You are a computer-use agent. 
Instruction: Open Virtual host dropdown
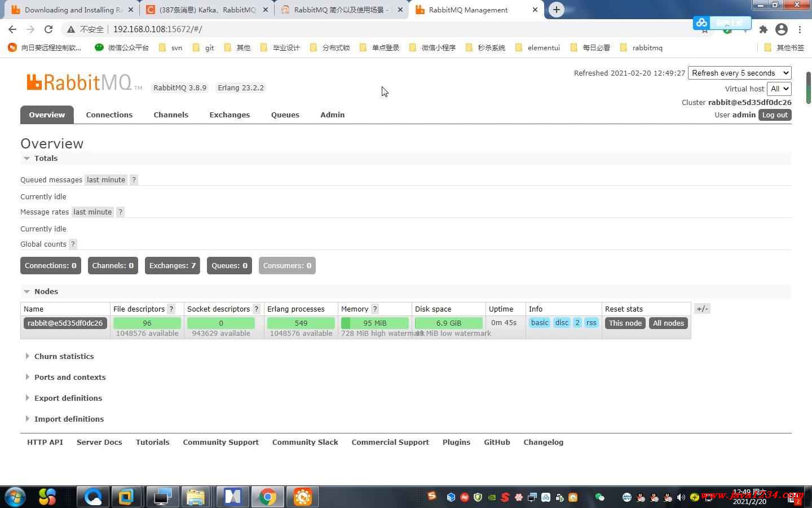(x=779, y=89)
